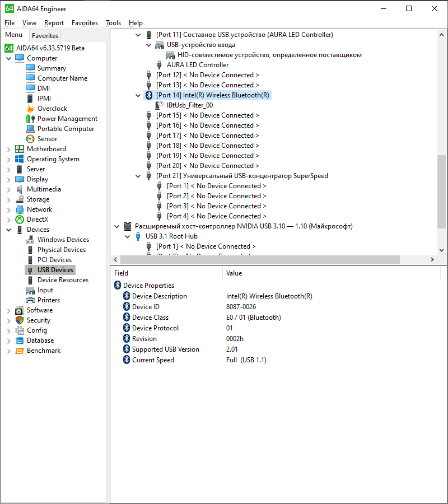The width and height of the screenshot is (448, 504).
Task: Click the Benchmark icon
Action: (20, 351)
